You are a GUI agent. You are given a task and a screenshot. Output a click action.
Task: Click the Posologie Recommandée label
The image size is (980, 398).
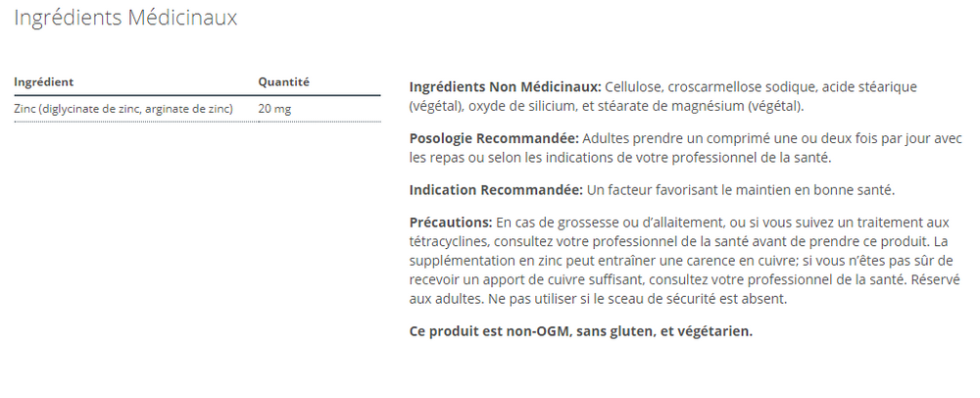pyautogui.click(x=493, y=138)
